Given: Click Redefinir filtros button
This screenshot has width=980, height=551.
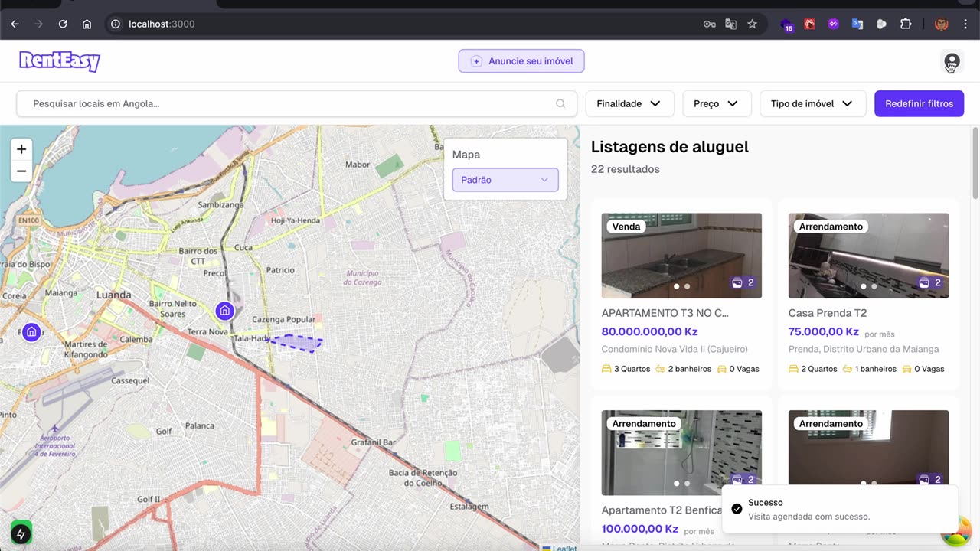Looking at the screenshot, I should [x=919, y=104].
